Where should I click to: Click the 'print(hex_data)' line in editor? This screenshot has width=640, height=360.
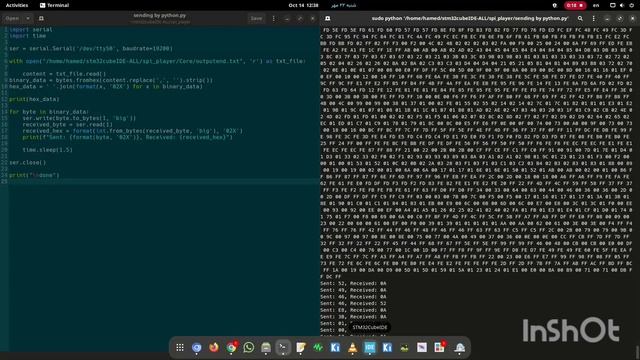tap(34, 99)
